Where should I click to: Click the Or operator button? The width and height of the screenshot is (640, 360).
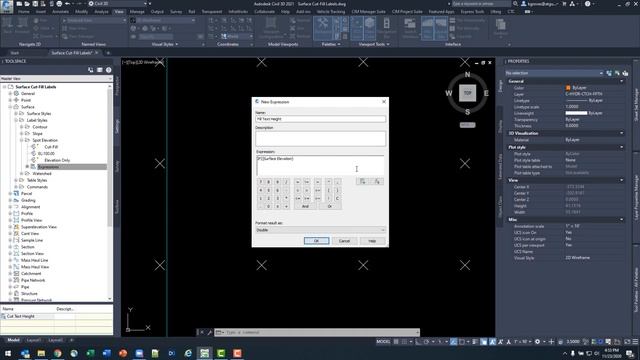330,207
